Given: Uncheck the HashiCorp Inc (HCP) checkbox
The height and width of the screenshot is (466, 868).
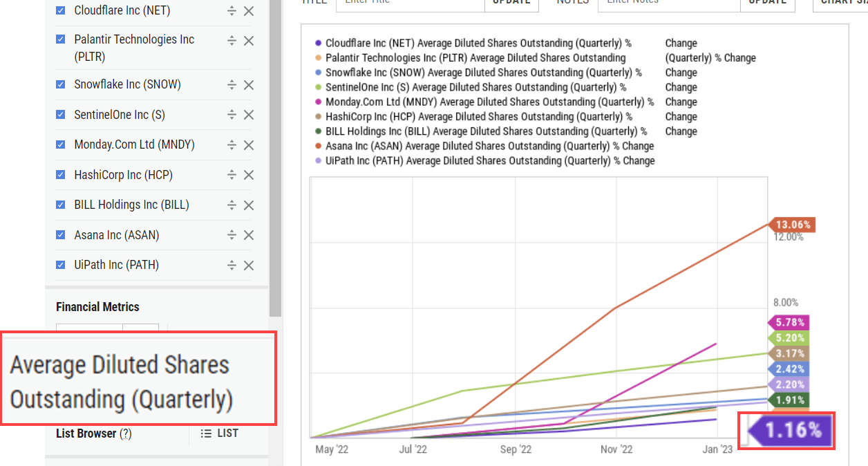Looking at the screenshot, I should 61,175.
